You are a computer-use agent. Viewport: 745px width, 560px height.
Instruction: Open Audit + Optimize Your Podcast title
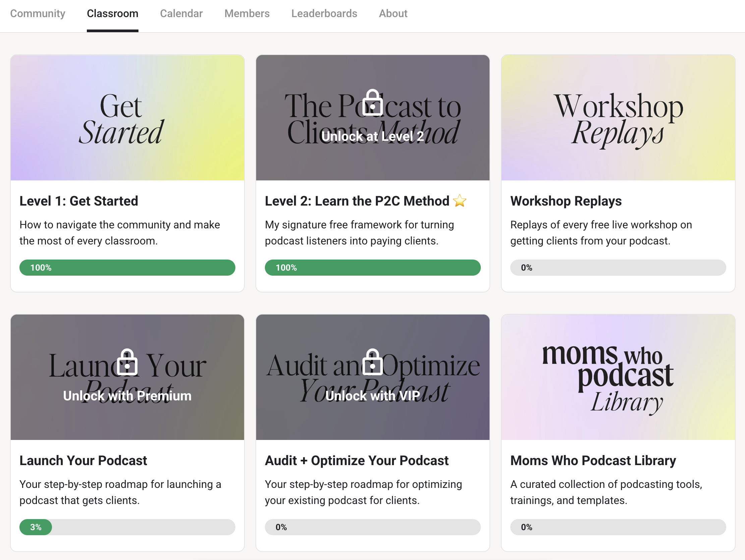pos(357,460)
